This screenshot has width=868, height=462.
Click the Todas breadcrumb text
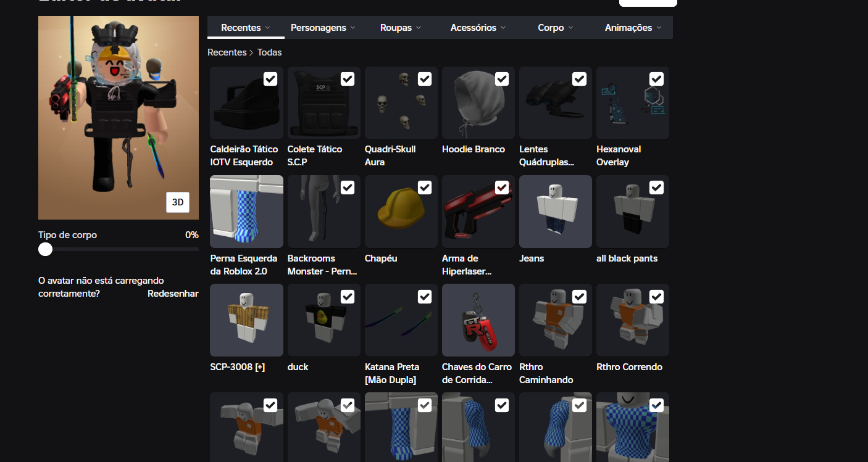(269, 52)
